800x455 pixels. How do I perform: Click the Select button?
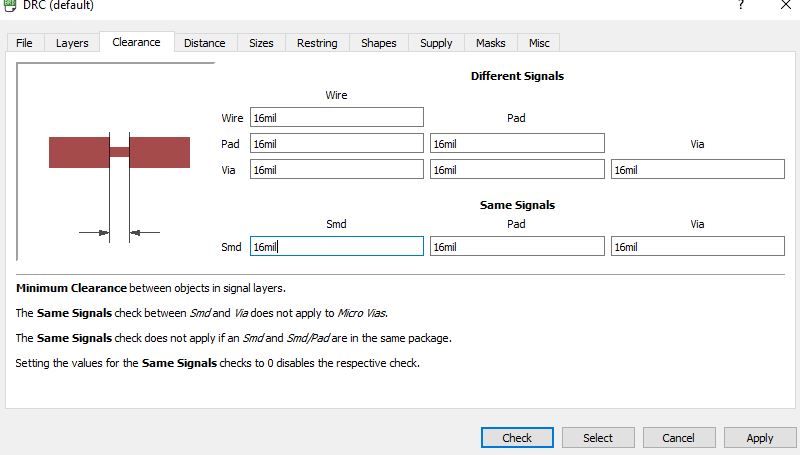(598, 438)
